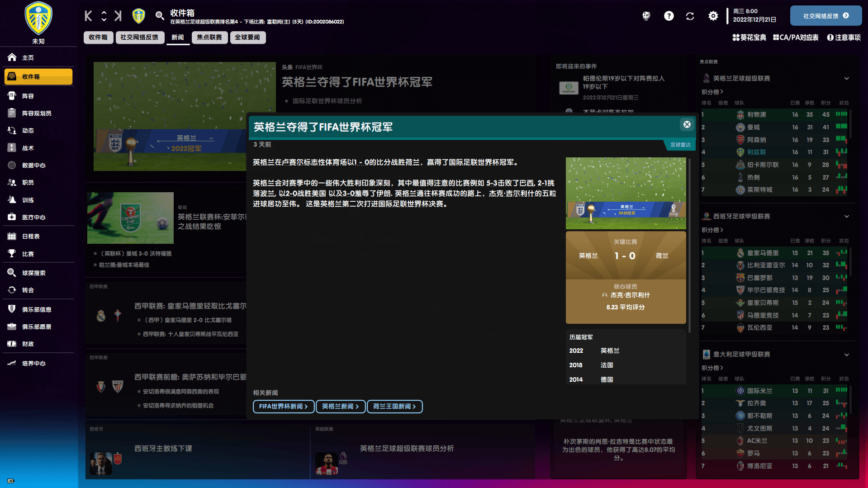The image size is (868, 488).
Task: Click the refresh arrows icon
Action: pos(690,16)
